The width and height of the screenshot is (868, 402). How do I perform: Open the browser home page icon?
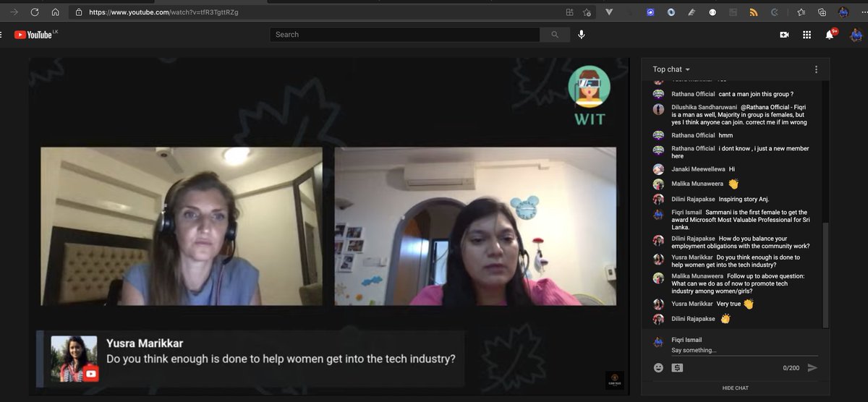pos(56,12)
